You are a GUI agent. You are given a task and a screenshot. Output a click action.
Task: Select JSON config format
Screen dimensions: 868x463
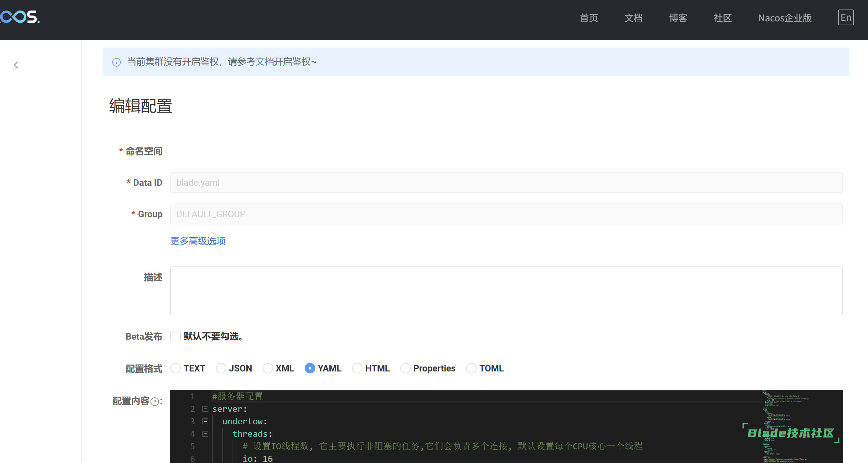click(221, 368)
